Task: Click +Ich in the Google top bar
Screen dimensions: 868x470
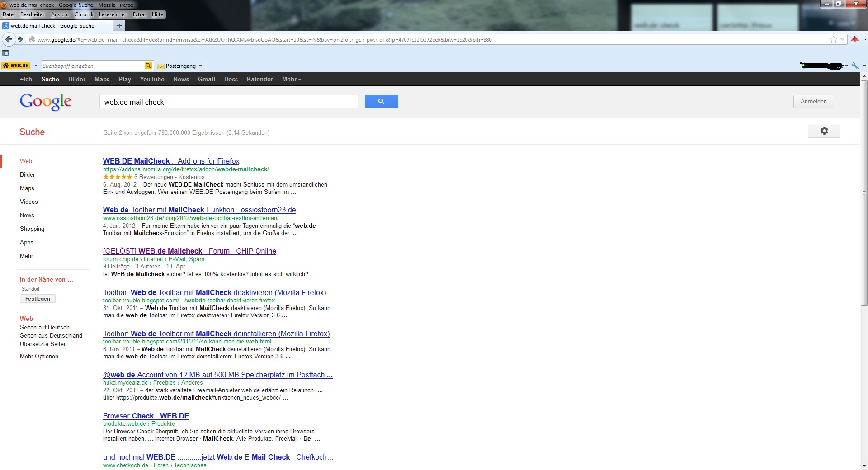Action: [26, 79]
